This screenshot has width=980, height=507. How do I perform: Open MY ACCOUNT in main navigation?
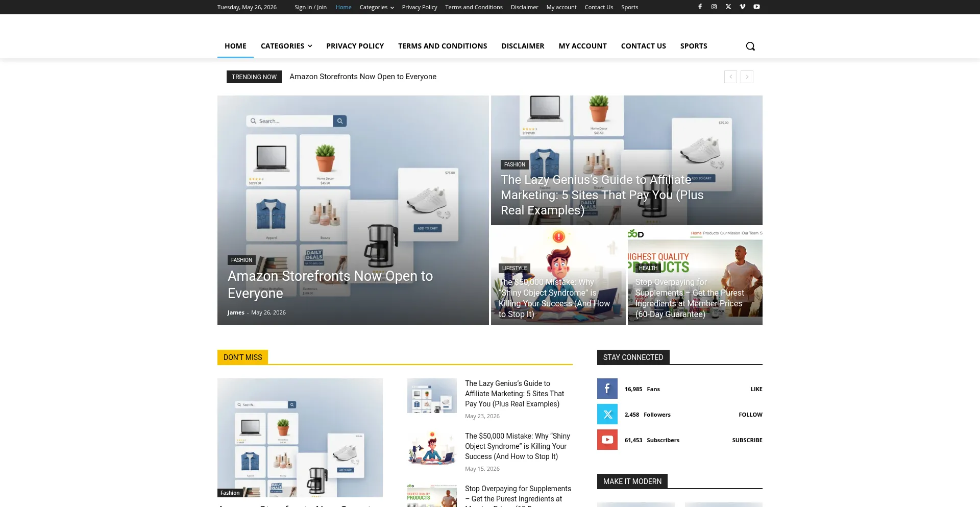click(x=583, y=46)
